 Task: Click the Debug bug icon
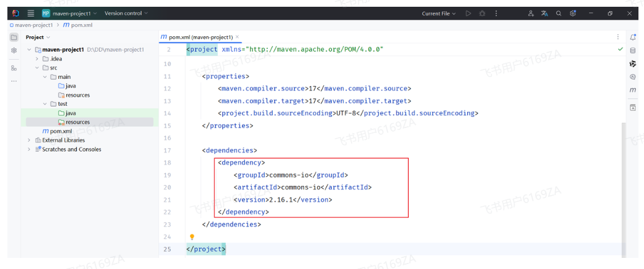coord(482,14)
